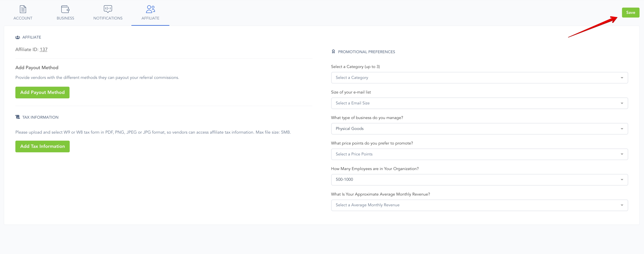Click the Affiliate ID number 137
Viewport: 644px width, 254px height.
pos(43,49)
